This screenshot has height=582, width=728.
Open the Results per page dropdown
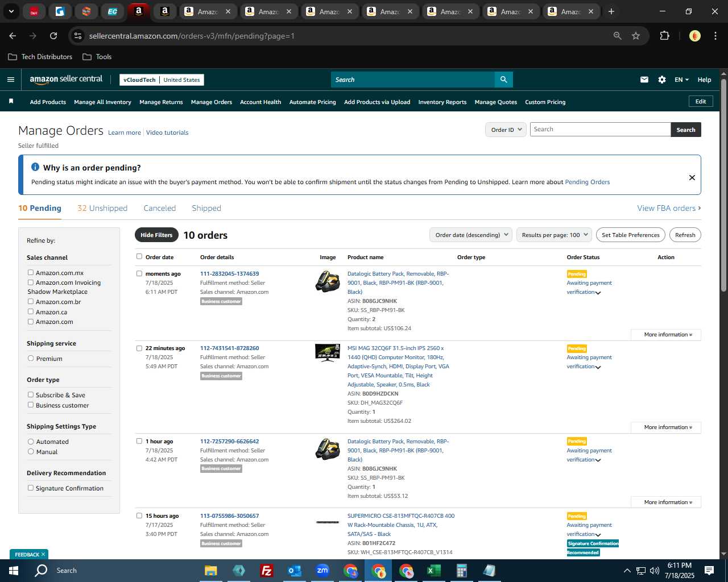click(x=554, y=235)
